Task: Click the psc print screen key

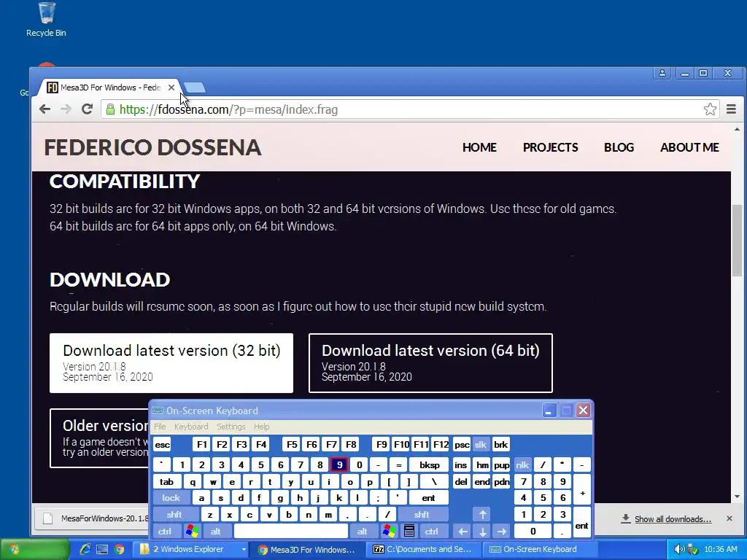Action: pyautogui.click(x=461, y=445)
